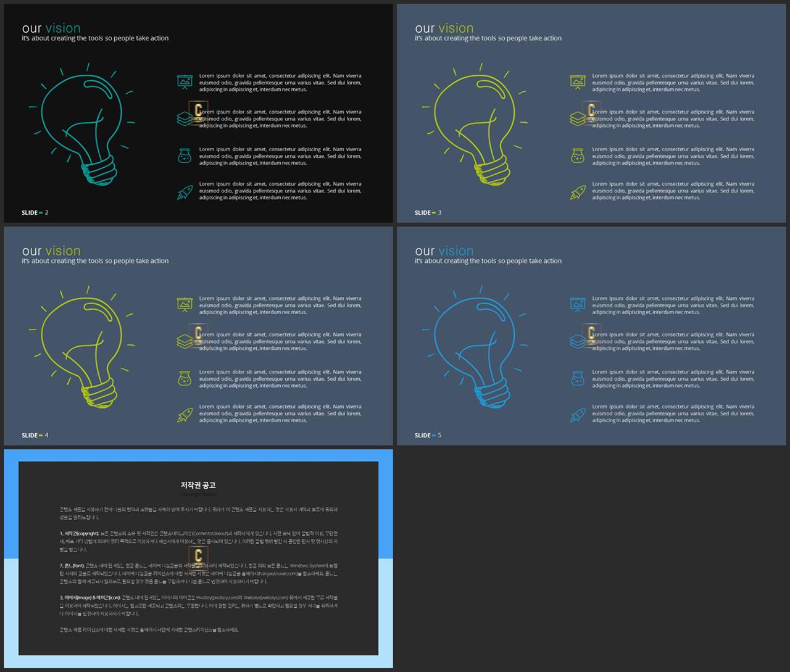Select the stacked layers icon on slide 4
Image resolution: width=790 pixels, height=672 pixels.
point(184,341)
